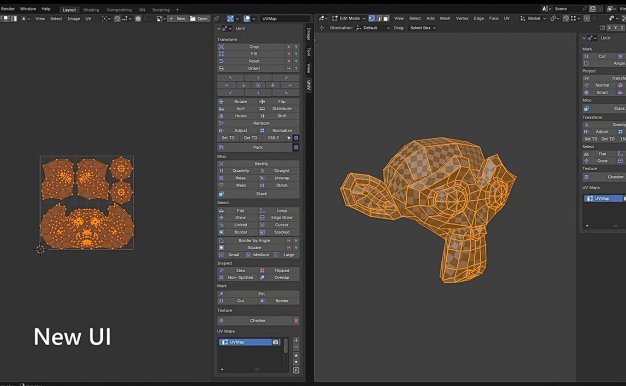
Task: Click the Rotate button
Action: pyautogui.click(x=238, y=101)
